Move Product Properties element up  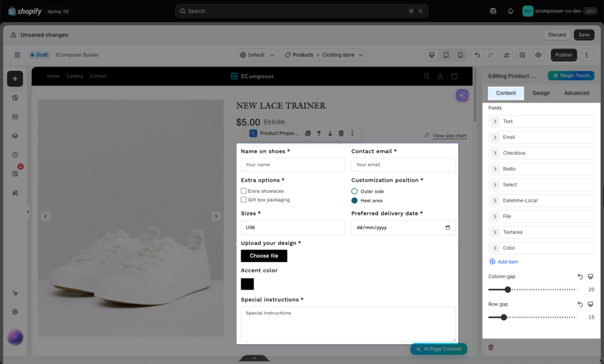tap(319, 133)
